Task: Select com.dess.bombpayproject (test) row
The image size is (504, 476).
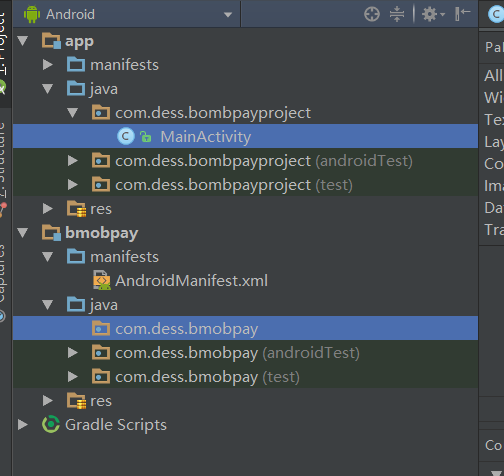Action: point(245,185)
